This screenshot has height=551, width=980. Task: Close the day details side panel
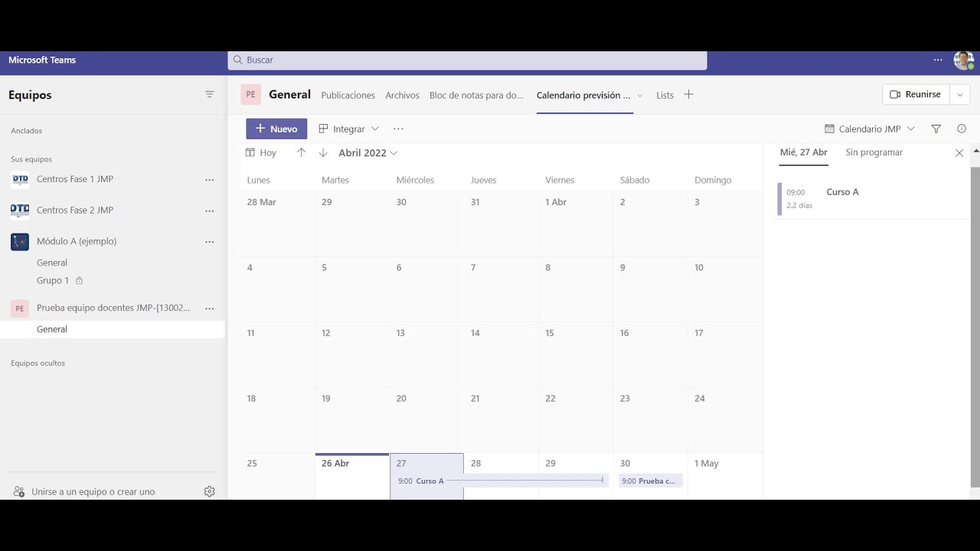click(x=959, y=153)
